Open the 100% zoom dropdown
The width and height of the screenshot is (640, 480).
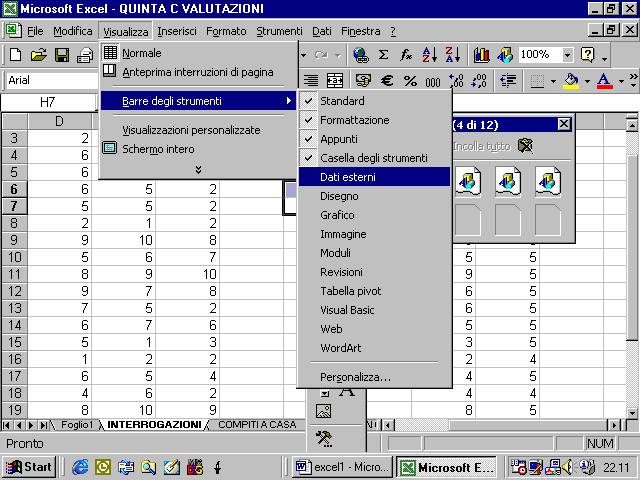[567, 55]
